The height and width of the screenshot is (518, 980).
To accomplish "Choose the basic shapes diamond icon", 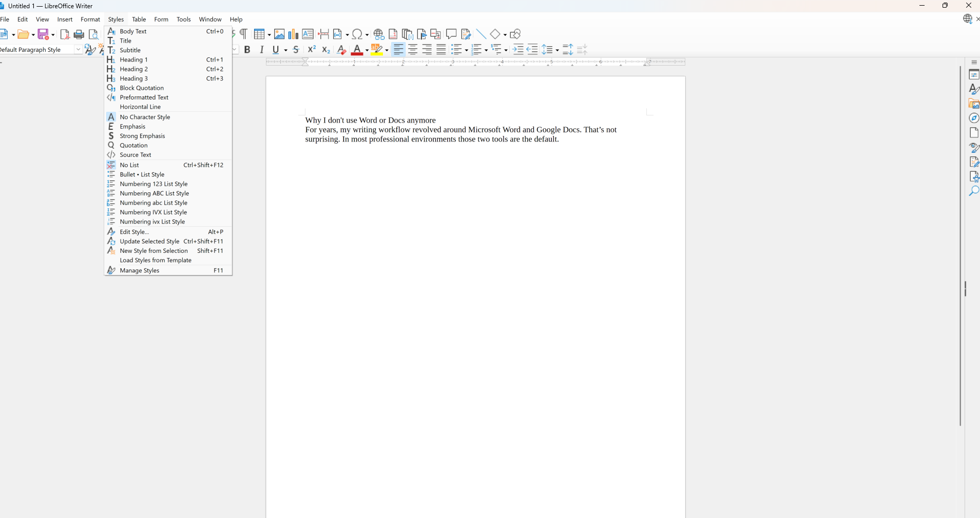I will (495, 34).
